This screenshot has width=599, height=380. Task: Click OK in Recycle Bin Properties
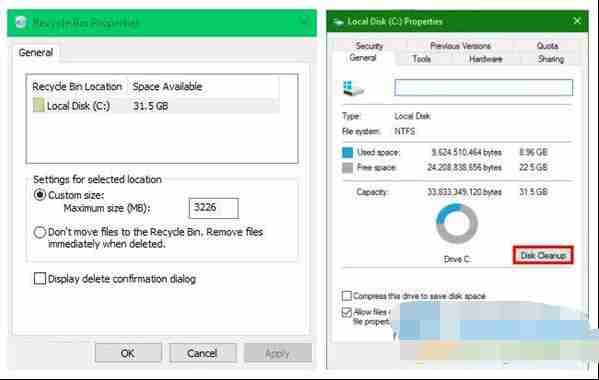[x=128, y=353]
